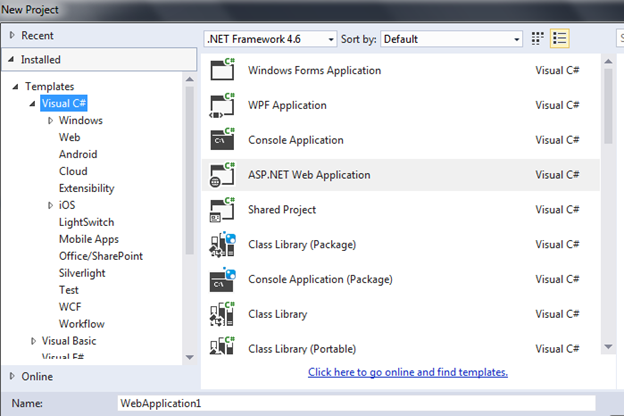Viewport: 624px width, 416px height.
Task: Click the Recent header label
Action: (x=37, y=35)
